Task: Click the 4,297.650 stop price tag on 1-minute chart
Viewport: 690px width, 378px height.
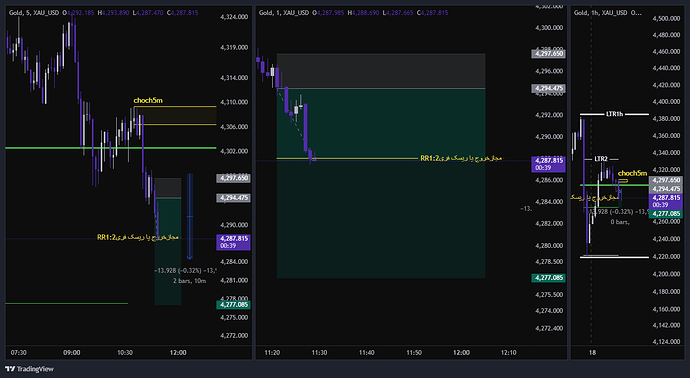Action: [x=548, y=54]
